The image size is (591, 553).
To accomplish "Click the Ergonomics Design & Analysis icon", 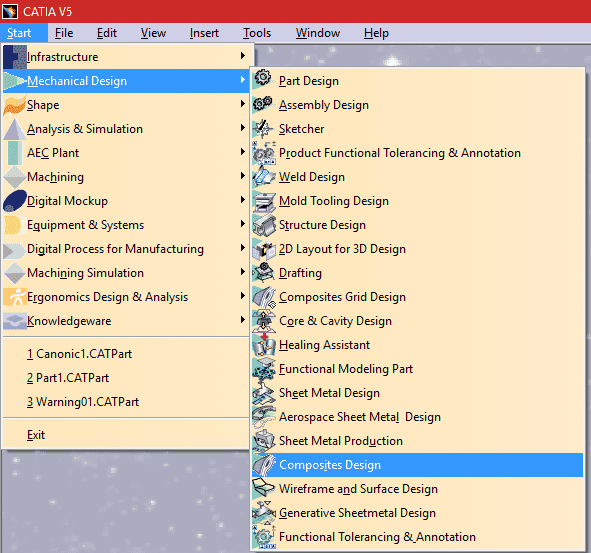I will tap(15, 297).
